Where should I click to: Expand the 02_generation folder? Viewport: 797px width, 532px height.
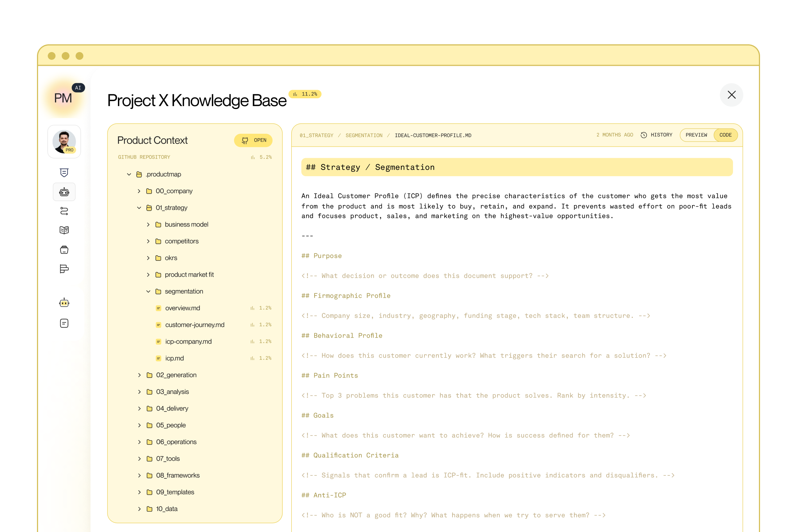pyautogui.click(x=139, y=375)
